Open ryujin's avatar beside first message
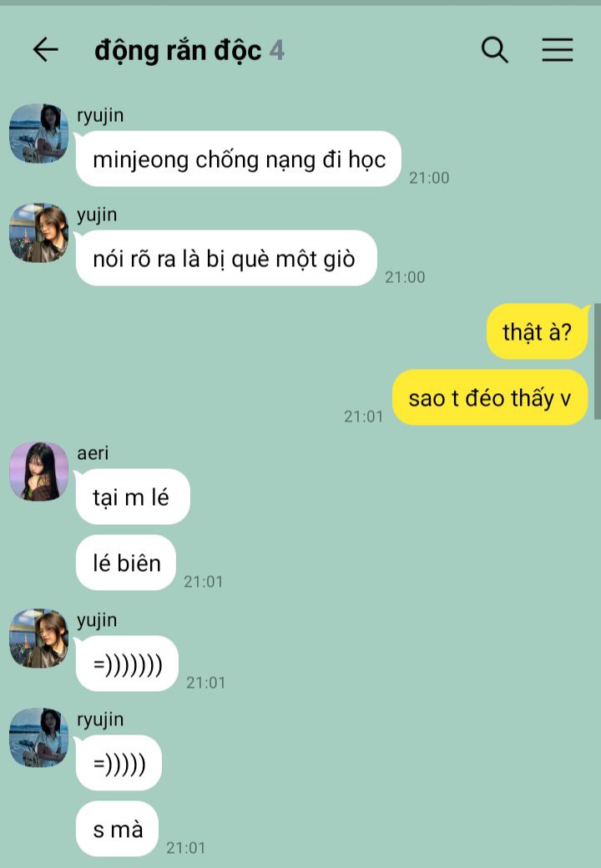This screenshot has height=868, width=601. pos(38,134)
